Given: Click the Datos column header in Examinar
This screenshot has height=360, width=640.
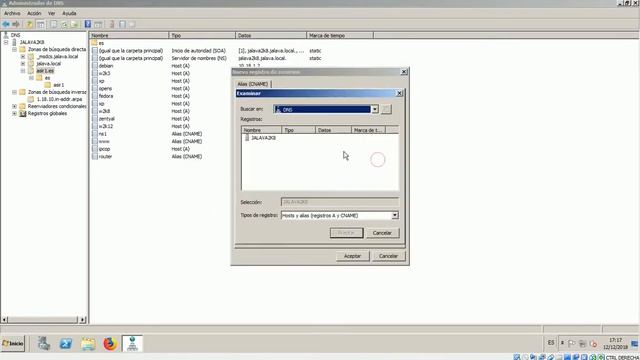Looking at the screenshot, I should pyautogui.click(x=333, y=130).
